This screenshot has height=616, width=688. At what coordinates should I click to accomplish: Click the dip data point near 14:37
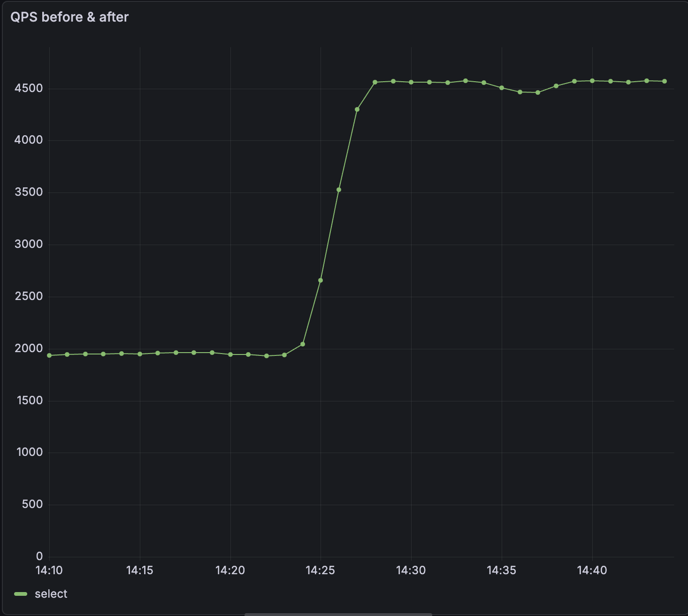pos(538,92)
